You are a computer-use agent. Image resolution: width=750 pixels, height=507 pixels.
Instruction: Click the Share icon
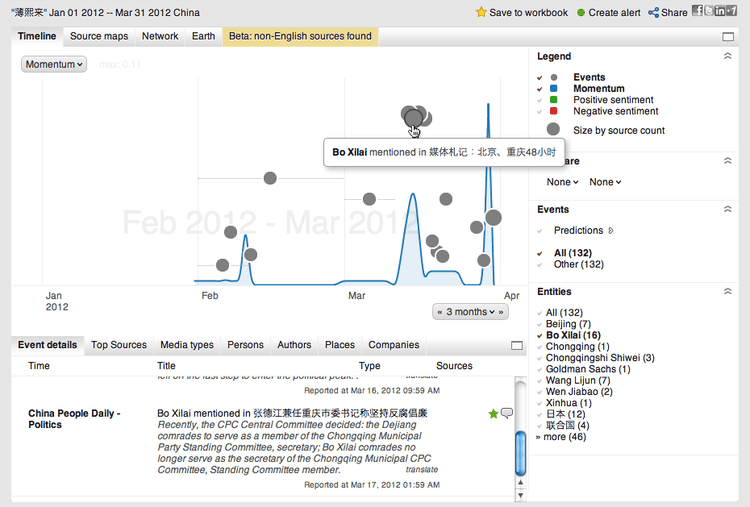pos(654,13)
